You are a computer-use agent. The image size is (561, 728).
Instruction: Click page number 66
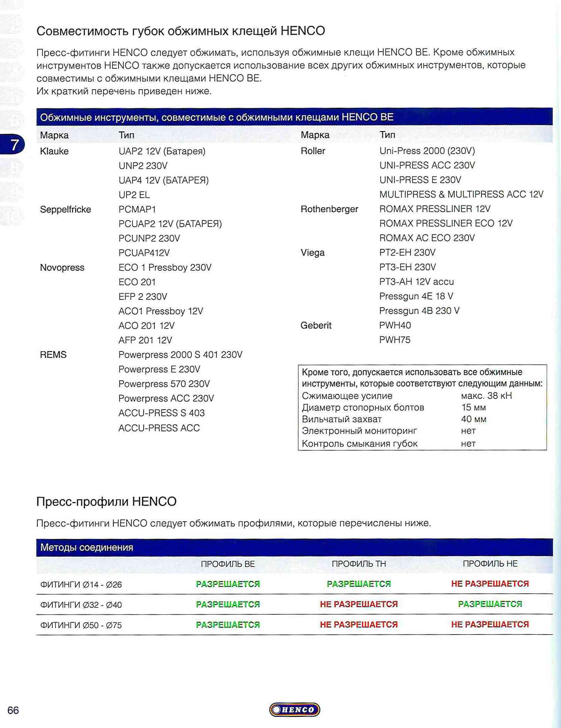coord(13,710)
